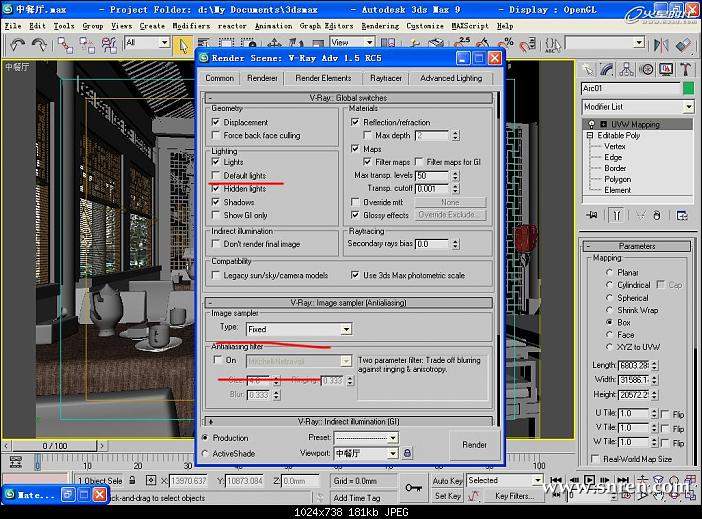Toggle the Pin Stack icon

pos(592,214)
